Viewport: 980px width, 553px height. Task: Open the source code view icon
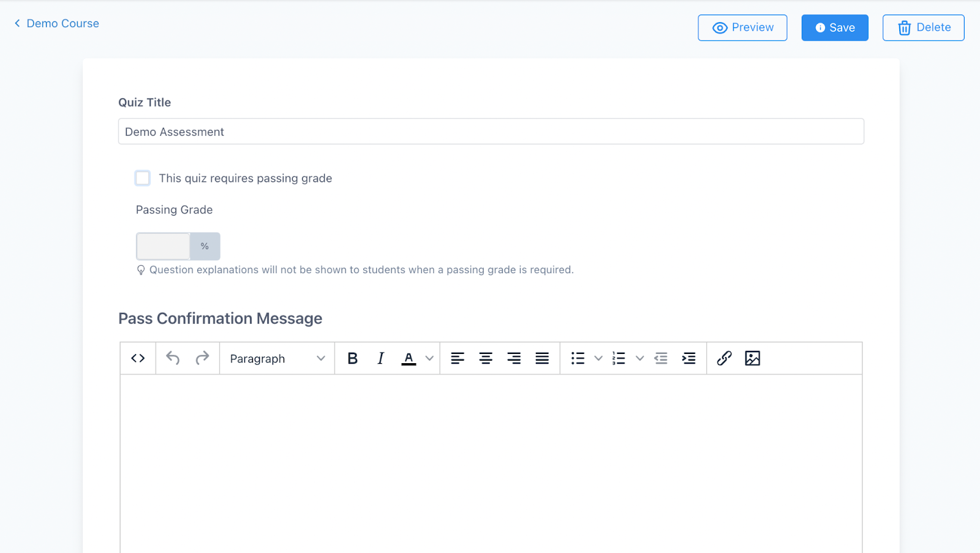click(x=138, y=358)
